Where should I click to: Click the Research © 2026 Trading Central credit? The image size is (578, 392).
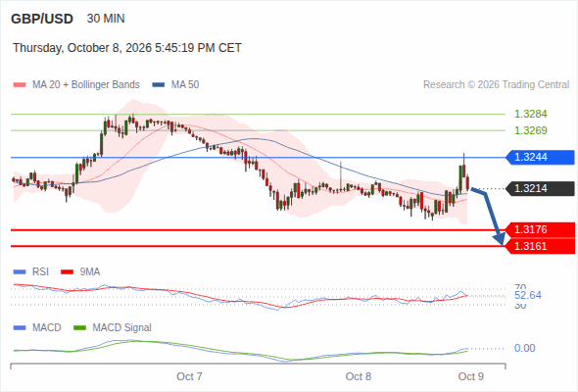[x=496, y=85]
